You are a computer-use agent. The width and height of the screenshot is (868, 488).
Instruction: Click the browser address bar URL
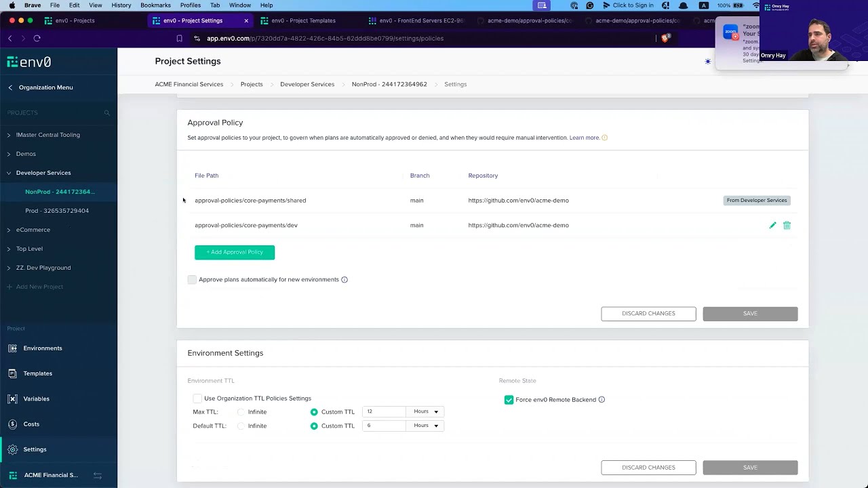[325, 39]
